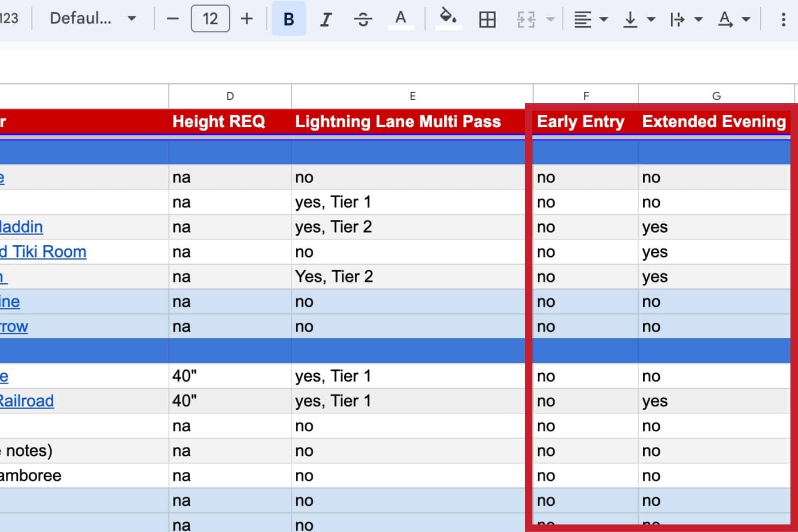Click the 'amboree' cell
The image size is (798, 532).
[x=84, y=476]
